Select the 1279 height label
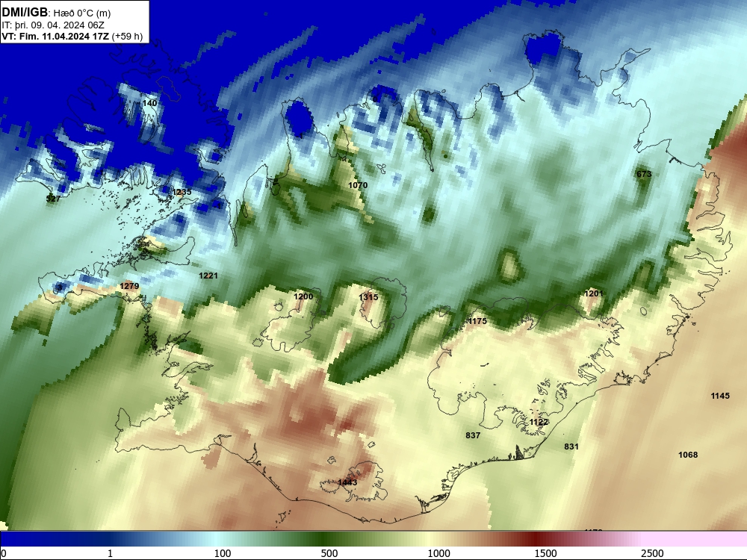The width and height of the screenshot is (747, 560). tap(129, 286)
